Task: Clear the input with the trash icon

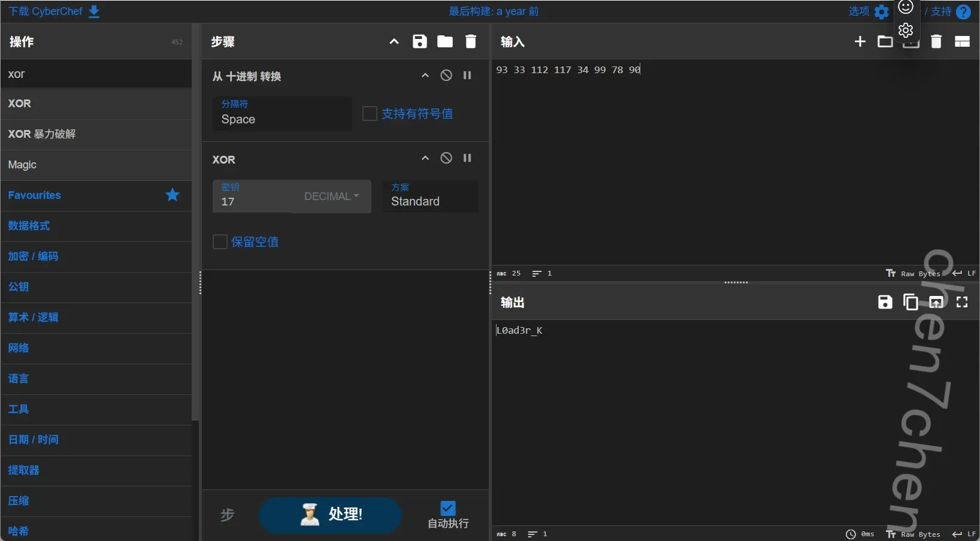Action: (x=936, y=41)
